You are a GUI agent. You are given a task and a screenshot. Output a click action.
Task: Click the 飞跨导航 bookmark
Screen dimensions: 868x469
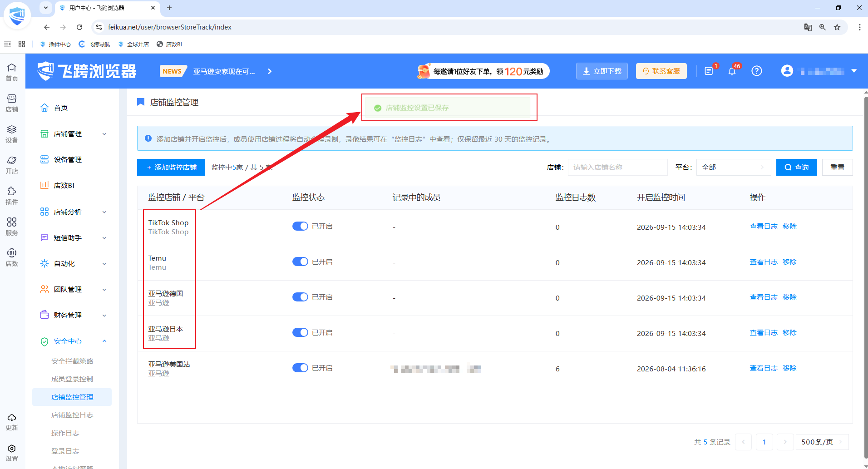point(94,44)
